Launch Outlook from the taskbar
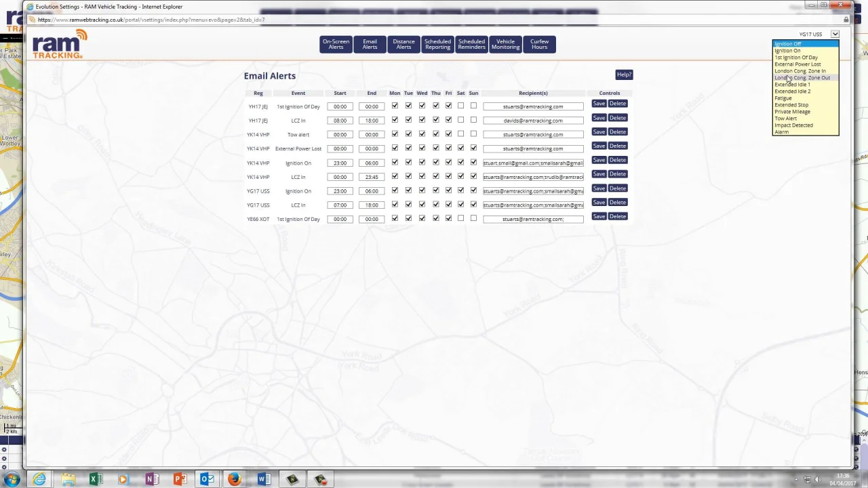Viewport: 868px width, 488px height. [x=207, y=479]
